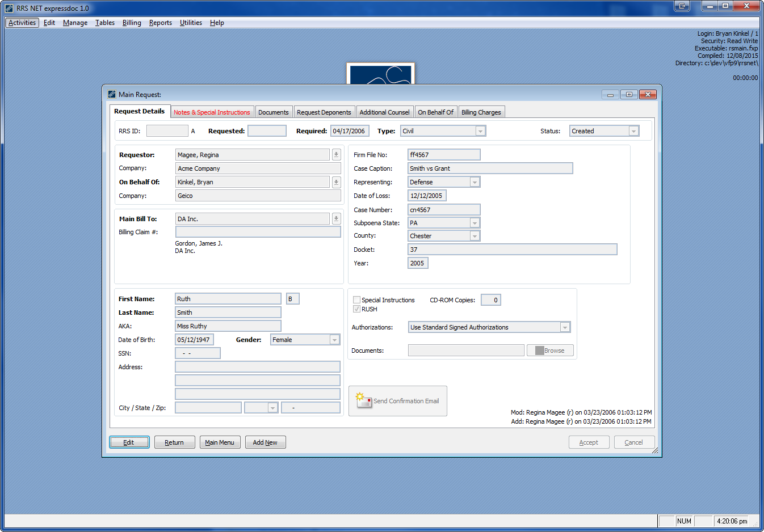Click the Billing Claim # field

[258, 232]
